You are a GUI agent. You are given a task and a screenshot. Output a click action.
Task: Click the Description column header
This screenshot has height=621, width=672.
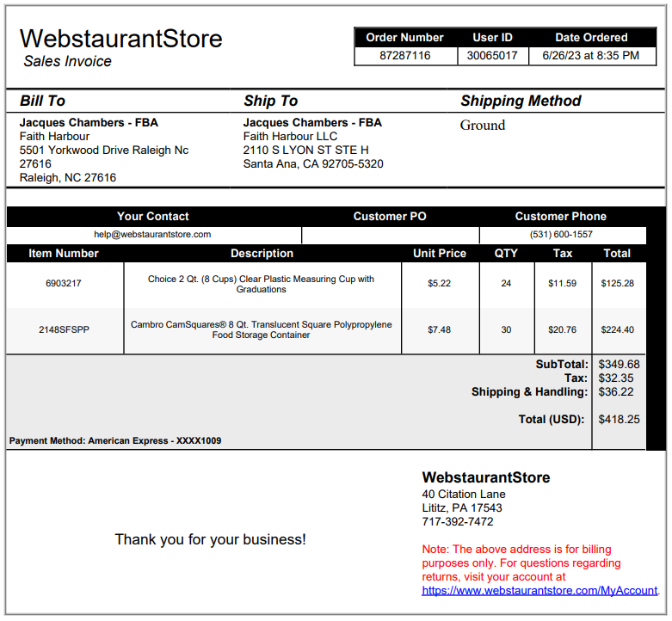coord(262,254)
